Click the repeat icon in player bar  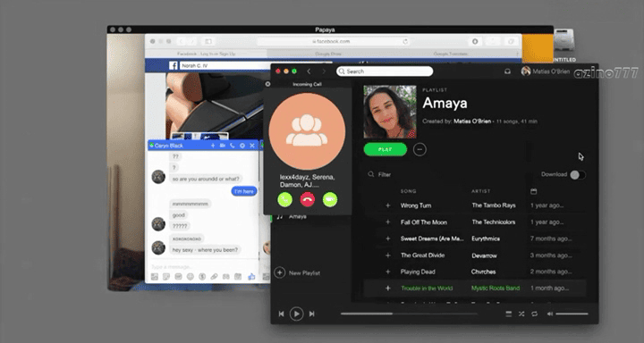(x=534, y=314)
